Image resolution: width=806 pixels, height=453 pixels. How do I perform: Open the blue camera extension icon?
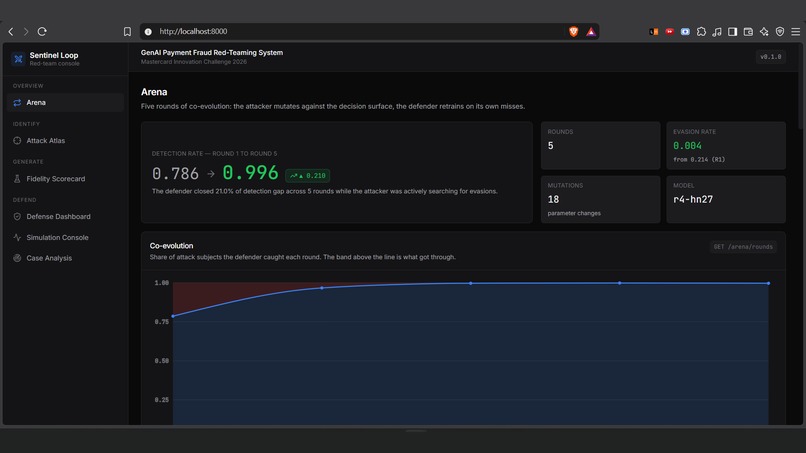[685, 31]
